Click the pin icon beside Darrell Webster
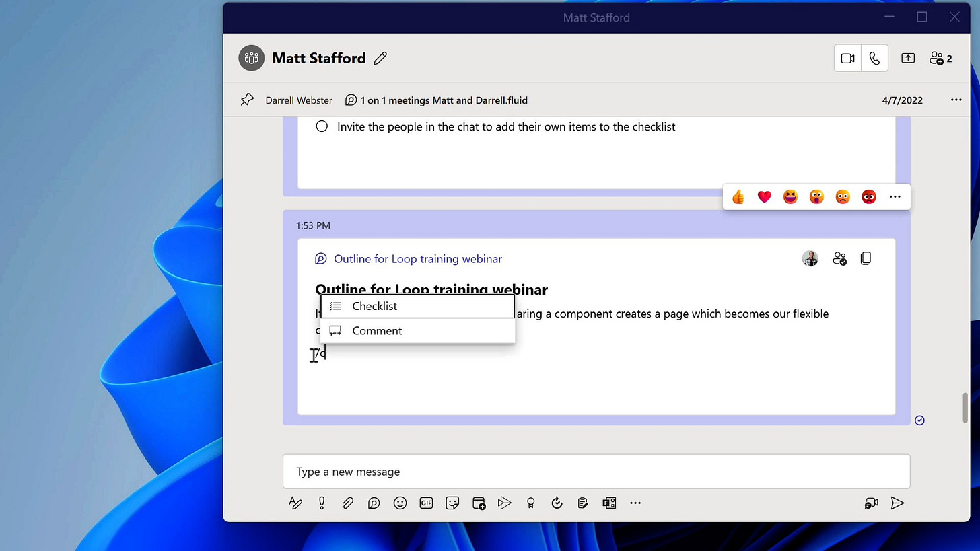This screenshot has height=551, width=980. pos(247,100)
